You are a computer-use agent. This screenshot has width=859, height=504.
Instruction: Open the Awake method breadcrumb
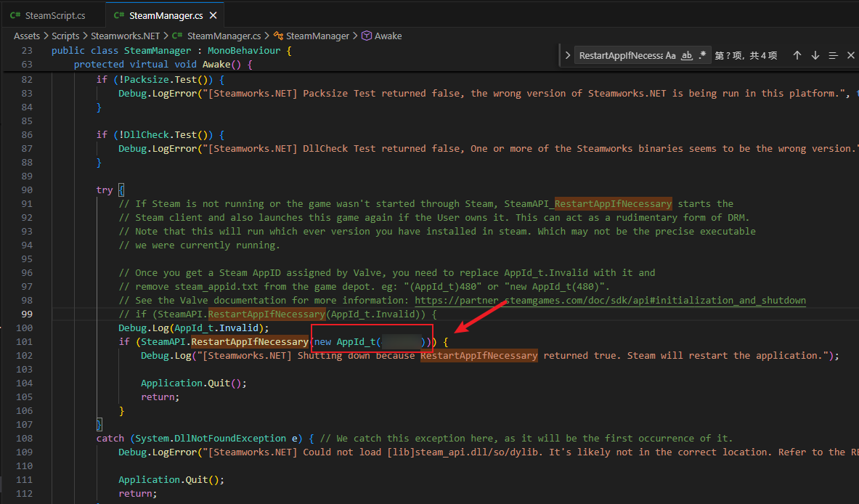coord(388,36)
